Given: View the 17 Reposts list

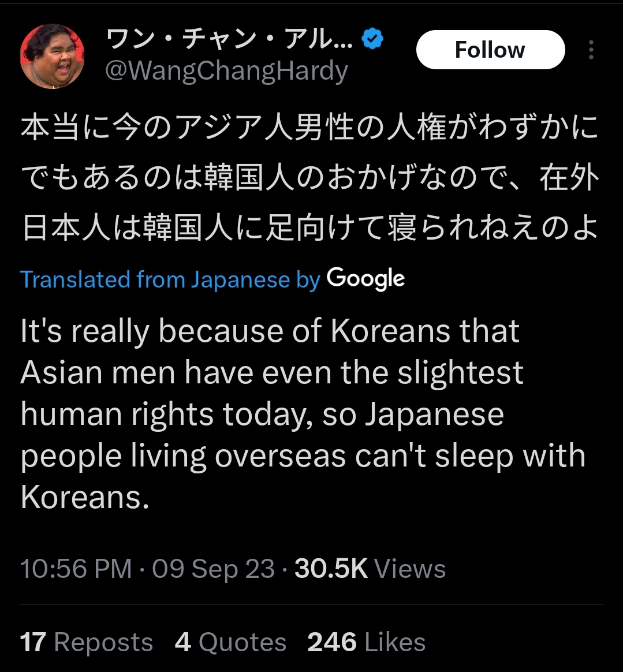Looking at the screenshot, I should [x=87, y=642].
